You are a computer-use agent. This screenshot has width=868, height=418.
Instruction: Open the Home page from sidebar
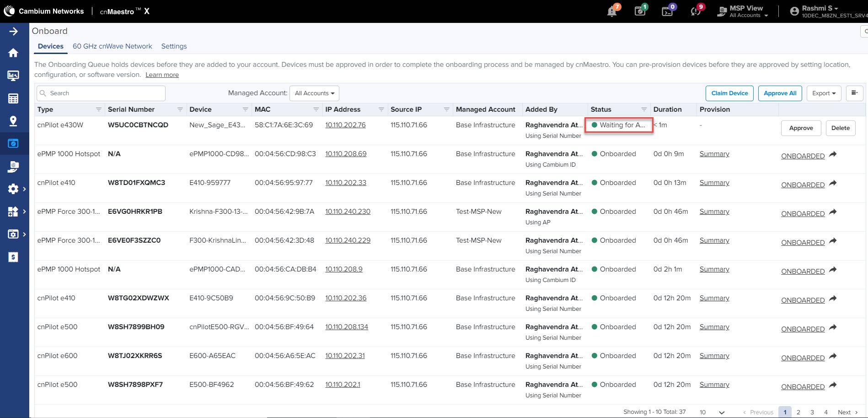pyautogui.click(x=13, y=53)
